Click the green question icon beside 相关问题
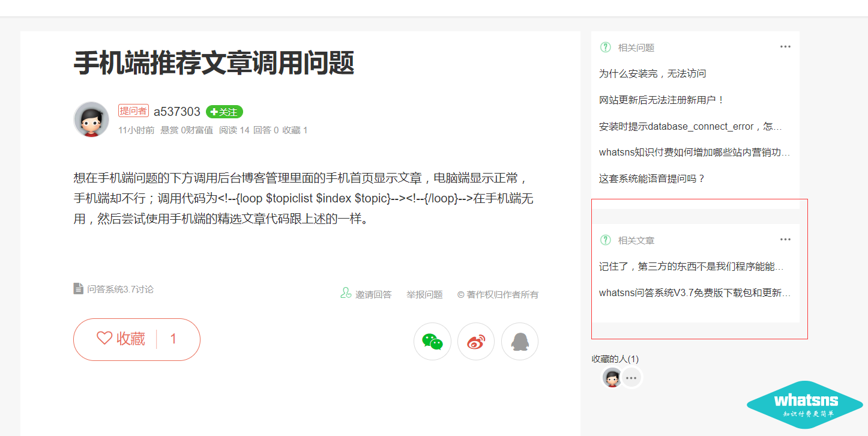The image size is (868, 436). click(x=605, y=47)
